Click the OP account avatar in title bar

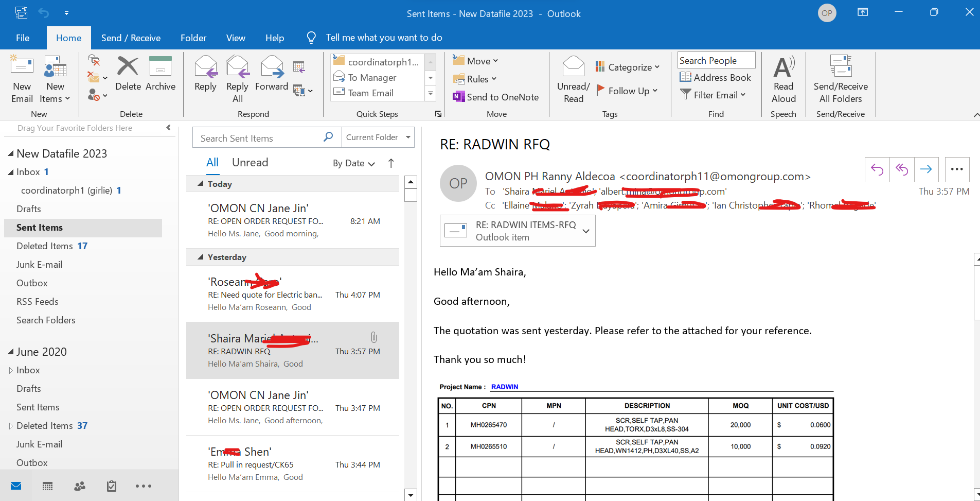827,13
